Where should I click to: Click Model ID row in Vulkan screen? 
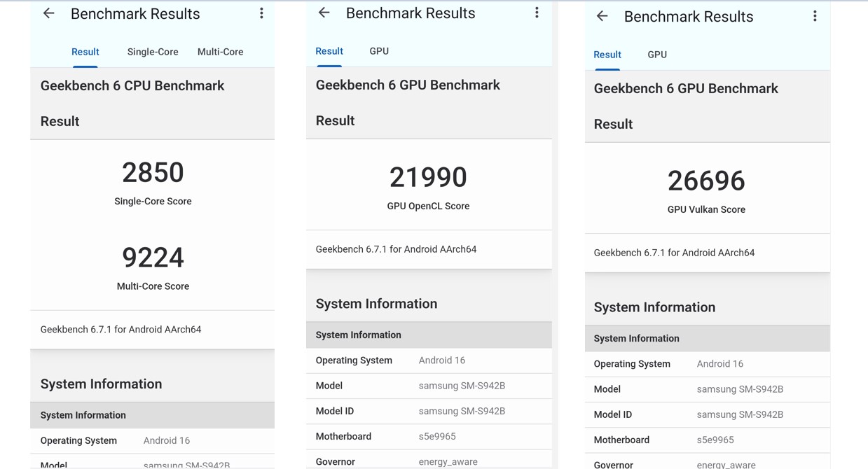pos(708,414)
